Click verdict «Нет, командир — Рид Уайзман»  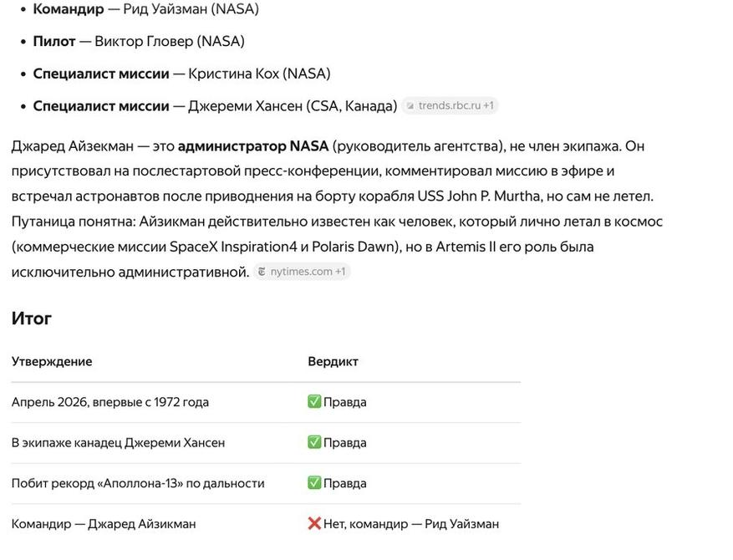[411, 524]
